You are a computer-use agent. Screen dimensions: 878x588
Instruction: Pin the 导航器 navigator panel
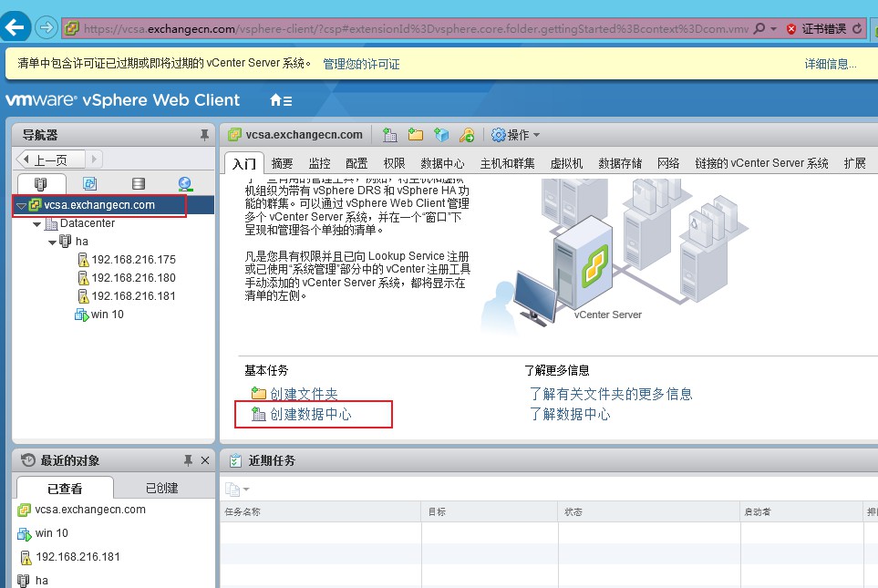click(x=204, y=135)
